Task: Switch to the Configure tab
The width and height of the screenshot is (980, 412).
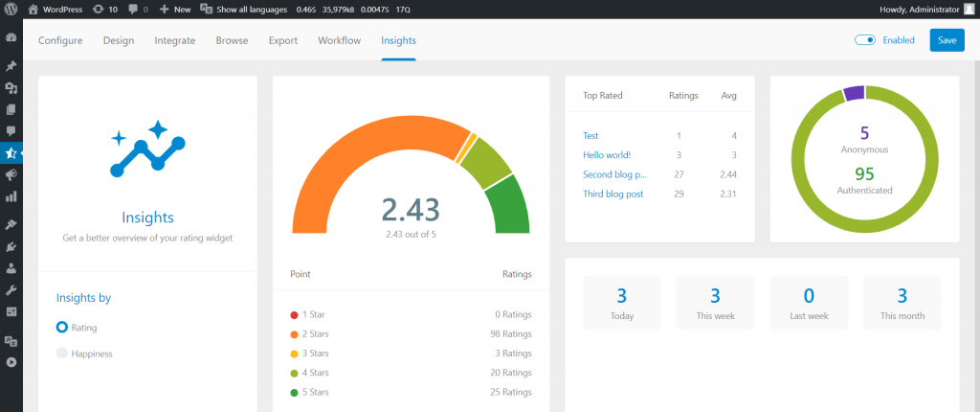Action: (60, 40)
